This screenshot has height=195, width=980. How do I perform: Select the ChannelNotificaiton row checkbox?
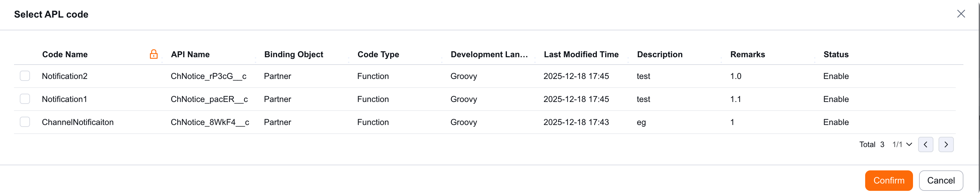point(25,122)
